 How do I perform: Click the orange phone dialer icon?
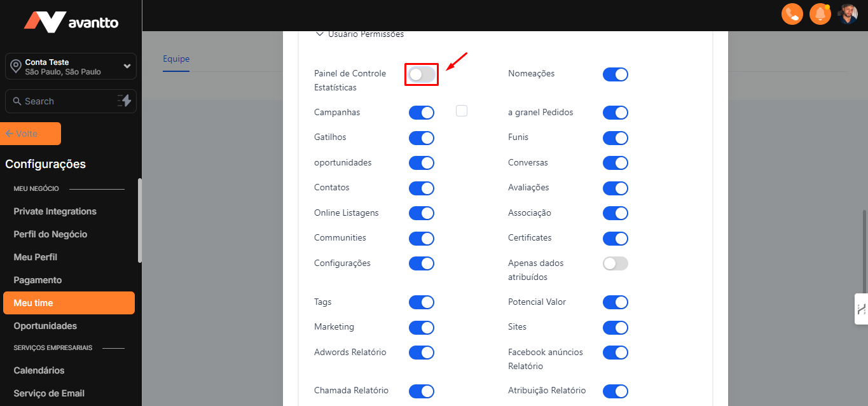pyautogui.click(x=792, y=14)
